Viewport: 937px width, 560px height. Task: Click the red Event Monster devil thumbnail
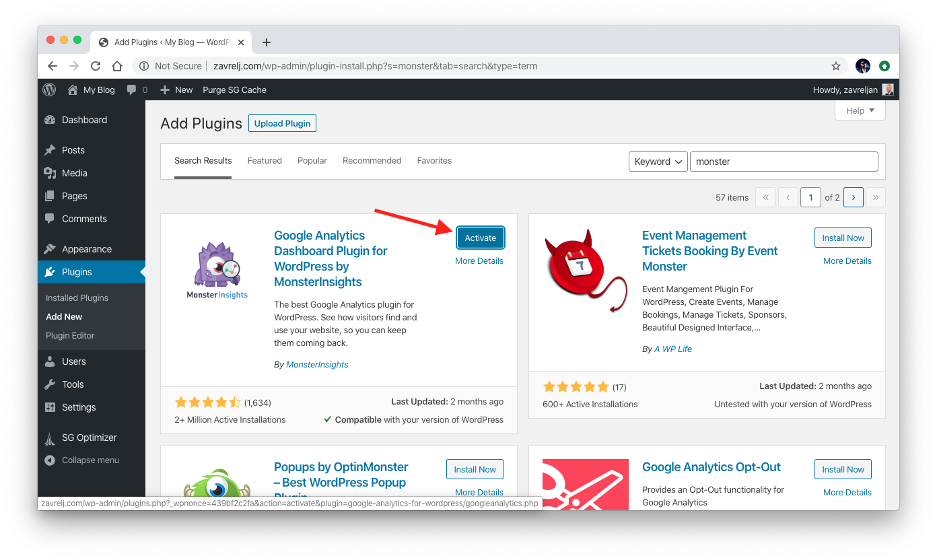coord(586,271)
